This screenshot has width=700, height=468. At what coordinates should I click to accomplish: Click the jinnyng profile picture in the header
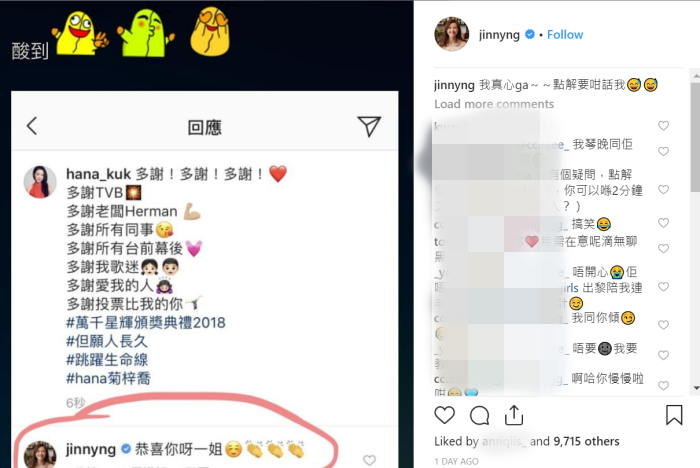coord(452,34)
